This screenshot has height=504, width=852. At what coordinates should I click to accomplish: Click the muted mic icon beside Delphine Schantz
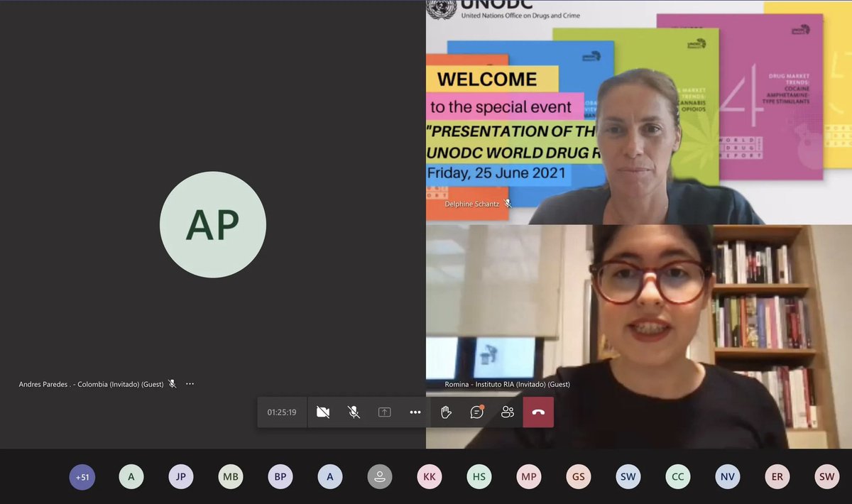[x=508, y=203]
